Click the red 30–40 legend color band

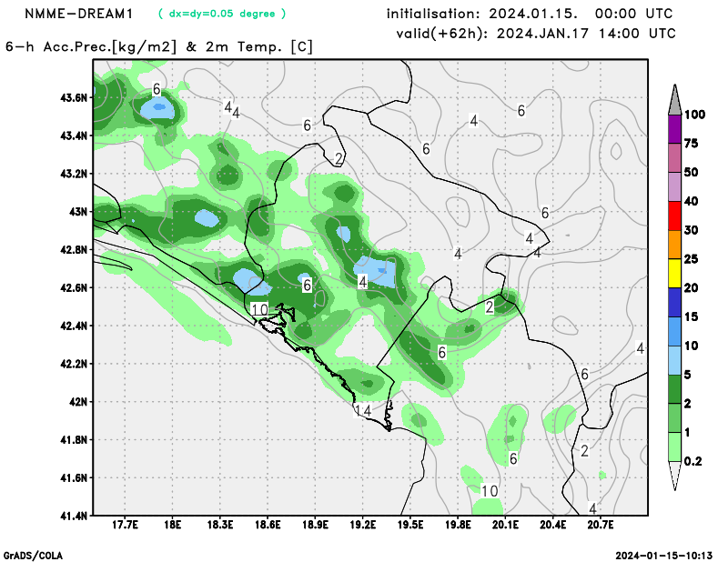click(674, 216)
